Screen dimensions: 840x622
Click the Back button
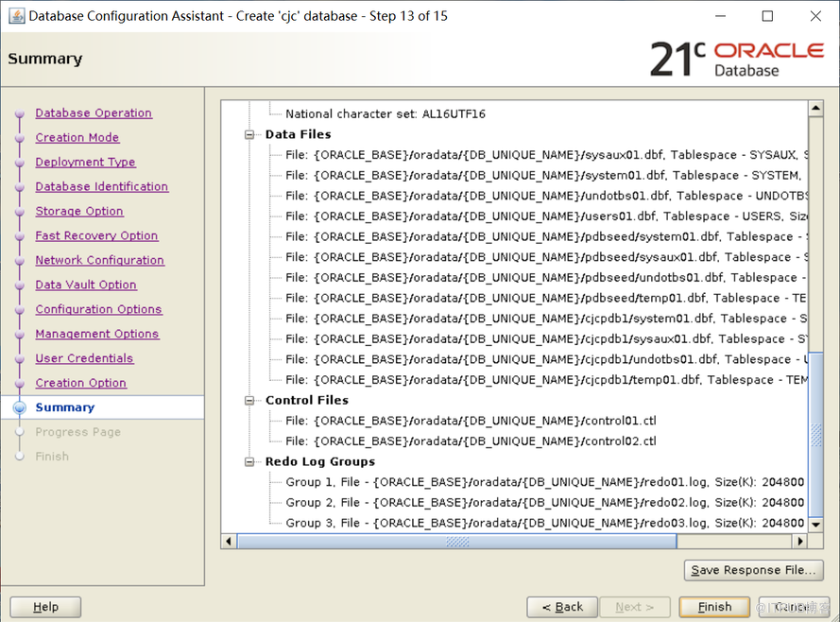pyautogui.click(x=562, y=607)
